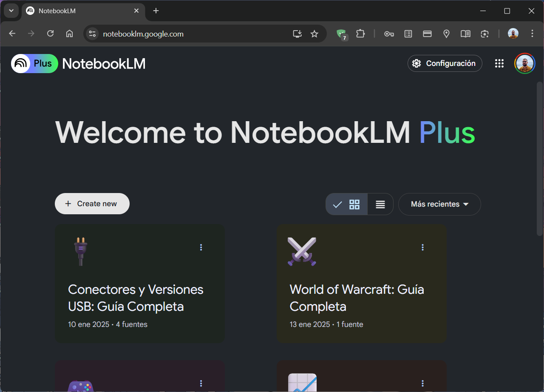Click the Welcome to NotebookLM Plus heading
Screen dimensions: 544x392
tap(265, 133)
